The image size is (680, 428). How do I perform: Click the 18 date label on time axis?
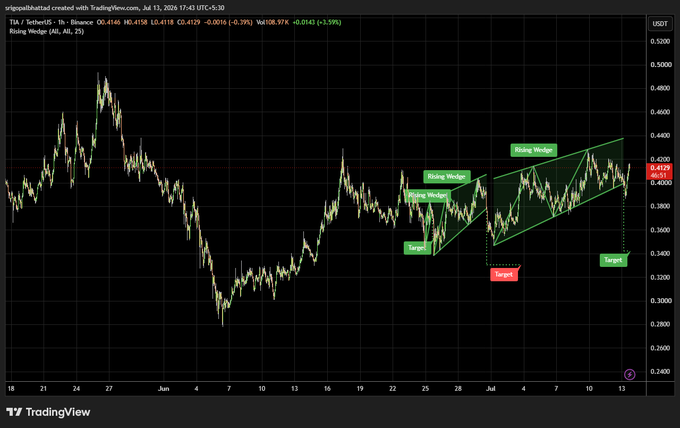(x=11, y=389)
